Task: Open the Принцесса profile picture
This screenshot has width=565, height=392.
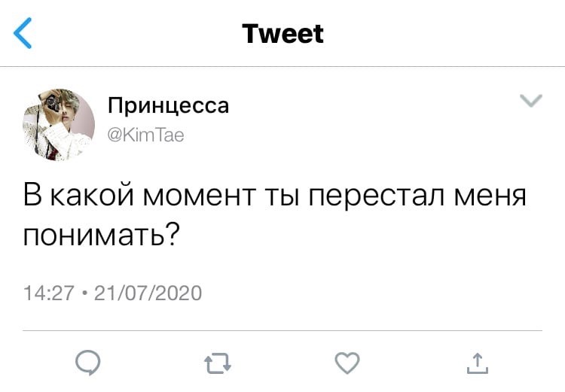Action: pos(59,125)
